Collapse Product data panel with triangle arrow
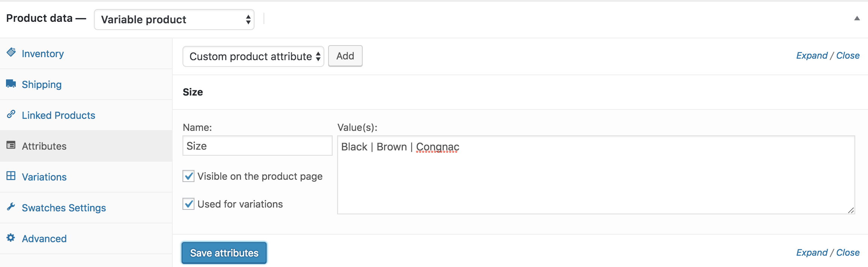868x267 pixels. click(857, 18)
